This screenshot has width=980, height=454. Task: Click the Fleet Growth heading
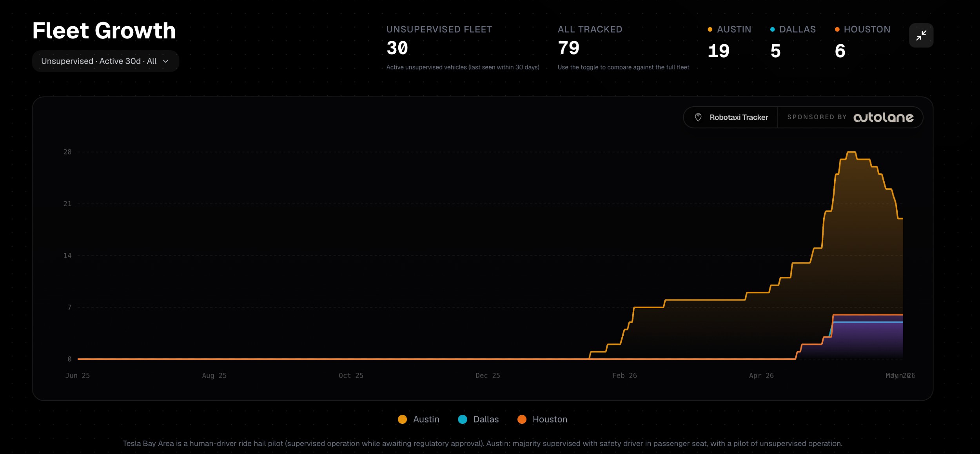104,31
